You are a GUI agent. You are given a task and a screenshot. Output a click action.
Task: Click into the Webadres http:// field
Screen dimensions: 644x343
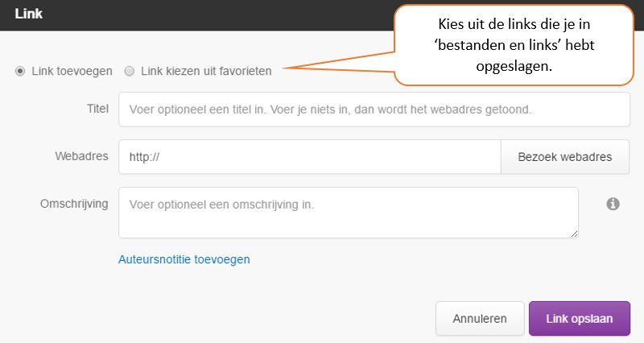[310, 157]
